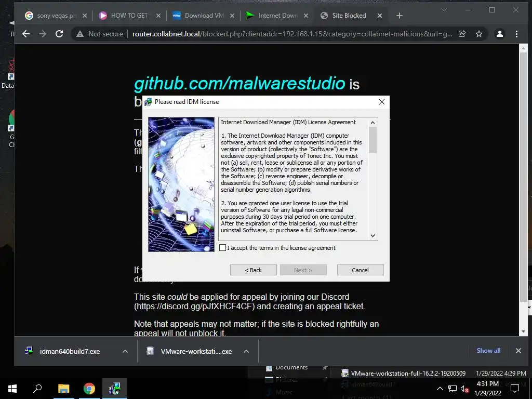Open File Explorer from taskbar
Viewport: 532px width, 399px height.
(63, 389)
